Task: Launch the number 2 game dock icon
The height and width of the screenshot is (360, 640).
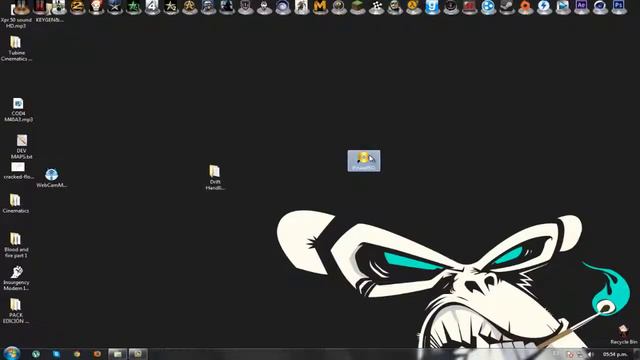Action: [77, 7]
